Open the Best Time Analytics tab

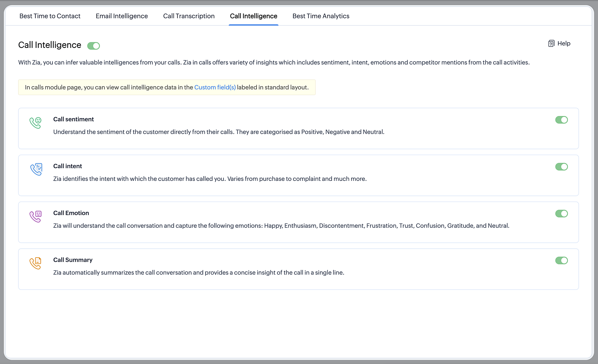(321, 16)
